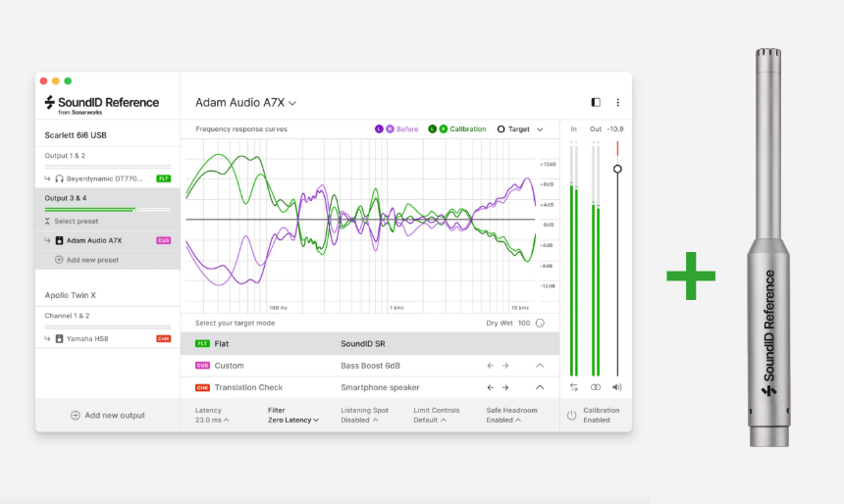Adjust the output gain slider handle
This screenshot has height=504, width=844.
pyautogui.click(x=617, y=169)
